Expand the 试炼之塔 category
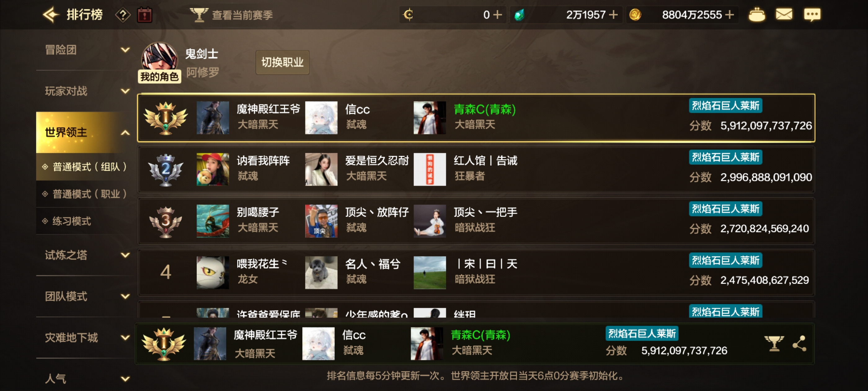Viewport: 868px width, 391px height. [x=85, y=255]
